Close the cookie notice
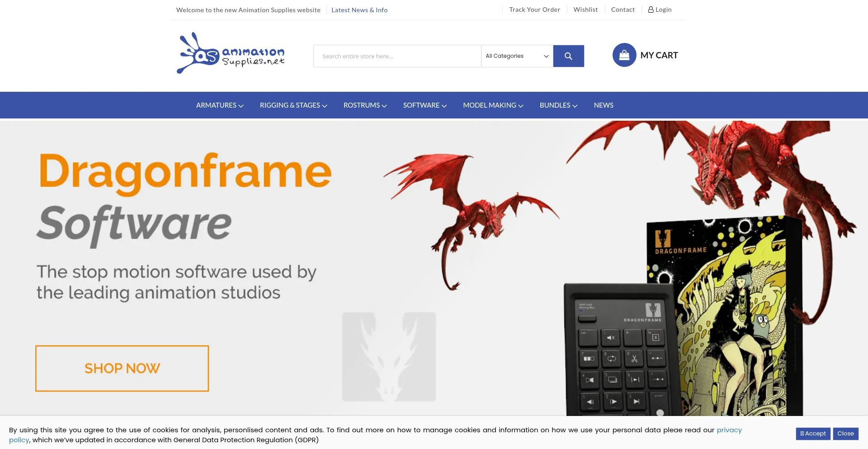 tap(845, 433)
